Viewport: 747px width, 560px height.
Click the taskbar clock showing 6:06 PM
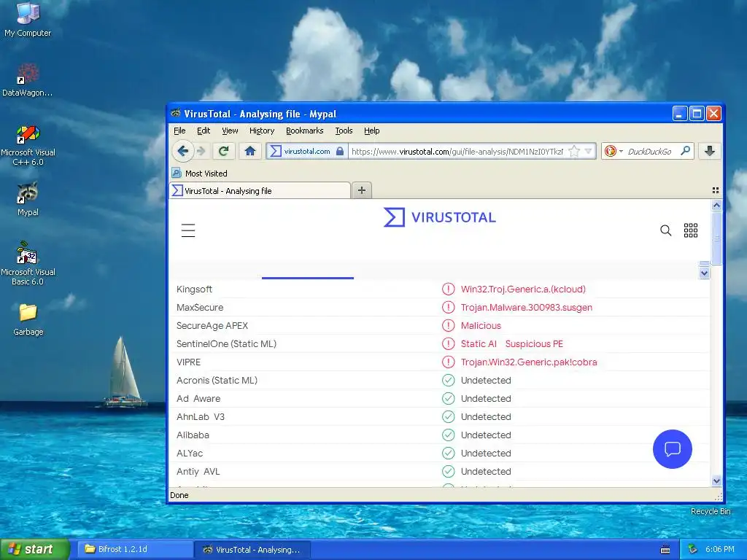[x=719, y=550]
